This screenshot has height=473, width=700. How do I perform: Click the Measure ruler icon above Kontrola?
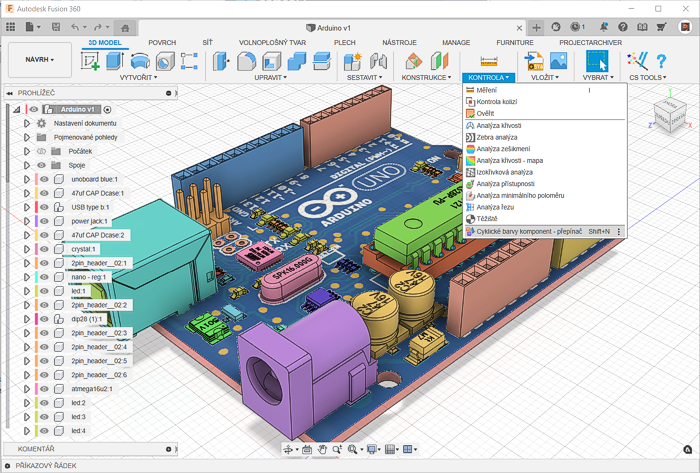point(489,61)
